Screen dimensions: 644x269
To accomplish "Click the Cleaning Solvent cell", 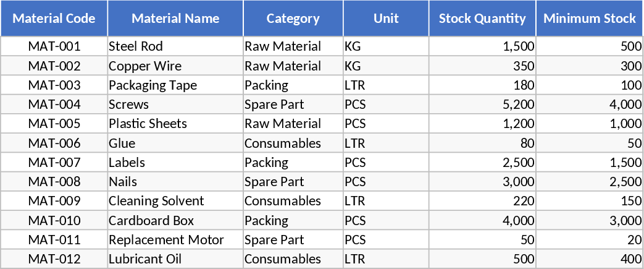I will [x=175, y=201].
